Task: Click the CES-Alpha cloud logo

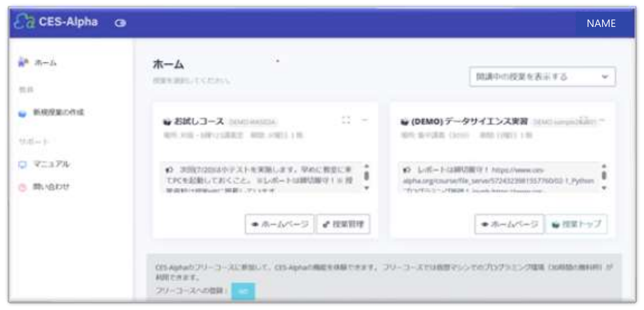Action: pos(24,23)
